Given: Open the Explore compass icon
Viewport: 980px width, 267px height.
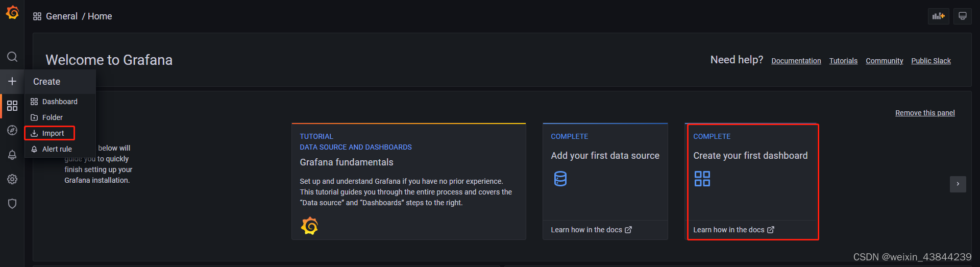Looking at the screenshot, I should [12, 130].
